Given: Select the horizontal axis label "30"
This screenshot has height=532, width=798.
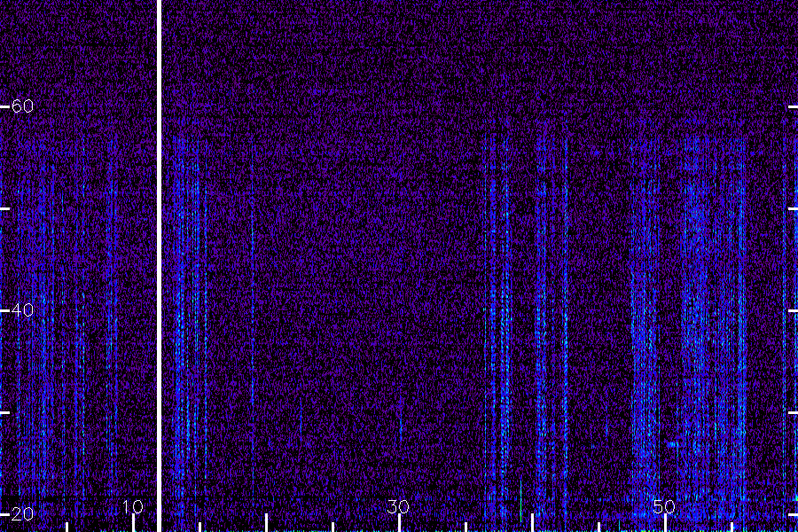Looking at the screenshot, I should click(398, 506).
